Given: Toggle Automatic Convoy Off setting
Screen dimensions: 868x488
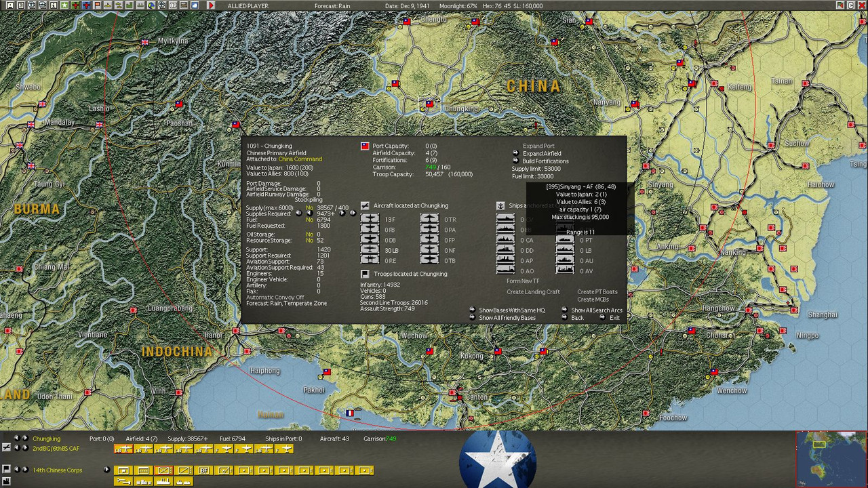Looking at the screenshot, I should (275, 298).
